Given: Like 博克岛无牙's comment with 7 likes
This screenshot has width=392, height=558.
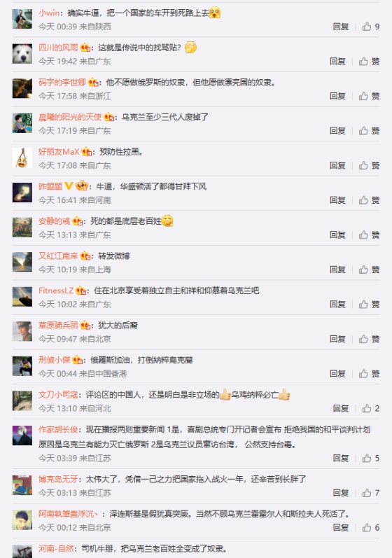Looking at the screenshot, I should click(x=371, y=493).
